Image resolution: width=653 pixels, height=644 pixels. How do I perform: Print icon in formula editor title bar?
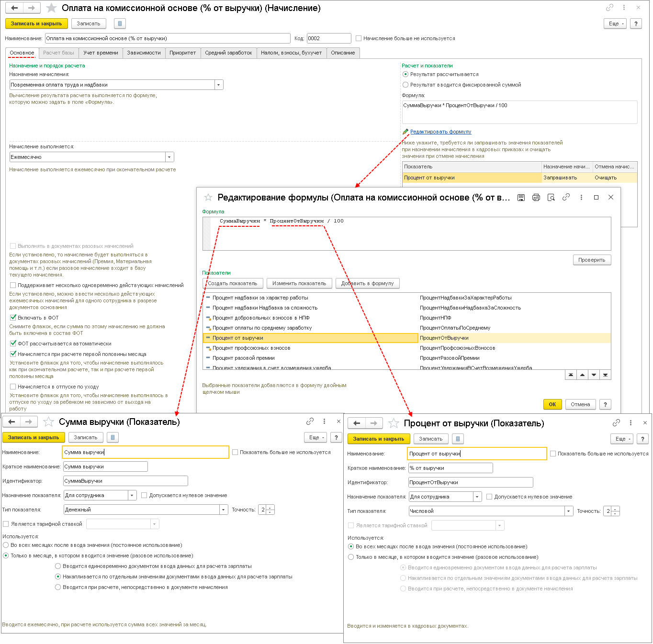pyautogui.click(x=536, y=197)
